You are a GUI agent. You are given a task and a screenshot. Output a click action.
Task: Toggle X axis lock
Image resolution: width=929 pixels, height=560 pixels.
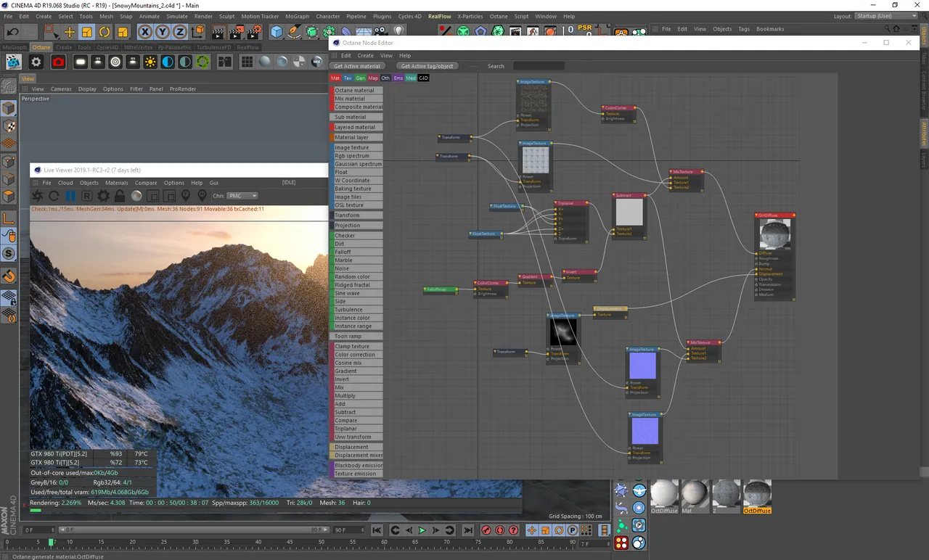point(144,32)
